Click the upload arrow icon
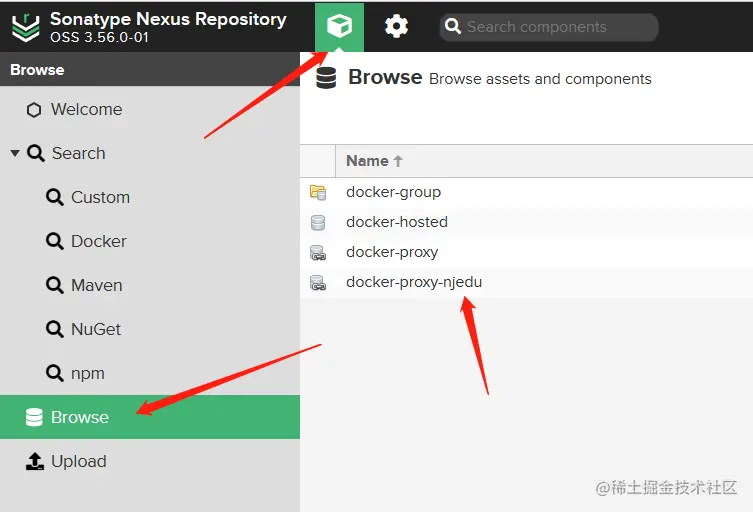Viewport: 753px width, 512px height. click(35, 461)
